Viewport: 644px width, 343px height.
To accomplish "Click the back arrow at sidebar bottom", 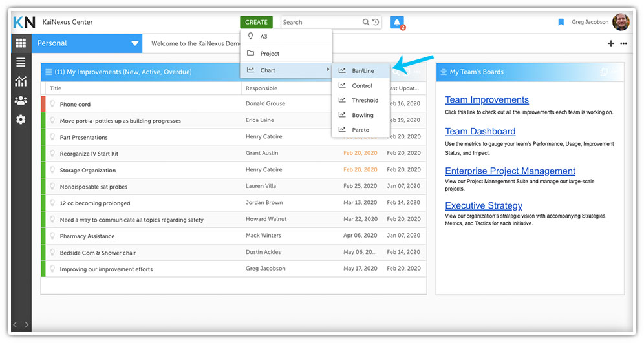I will click(15, 324).
